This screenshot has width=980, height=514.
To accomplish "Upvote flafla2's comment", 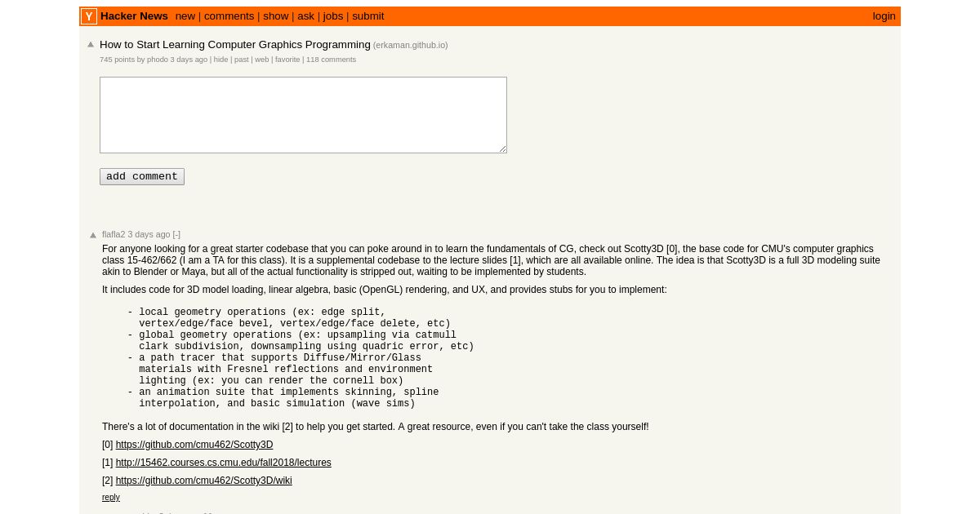I will [x=93, y=235].
